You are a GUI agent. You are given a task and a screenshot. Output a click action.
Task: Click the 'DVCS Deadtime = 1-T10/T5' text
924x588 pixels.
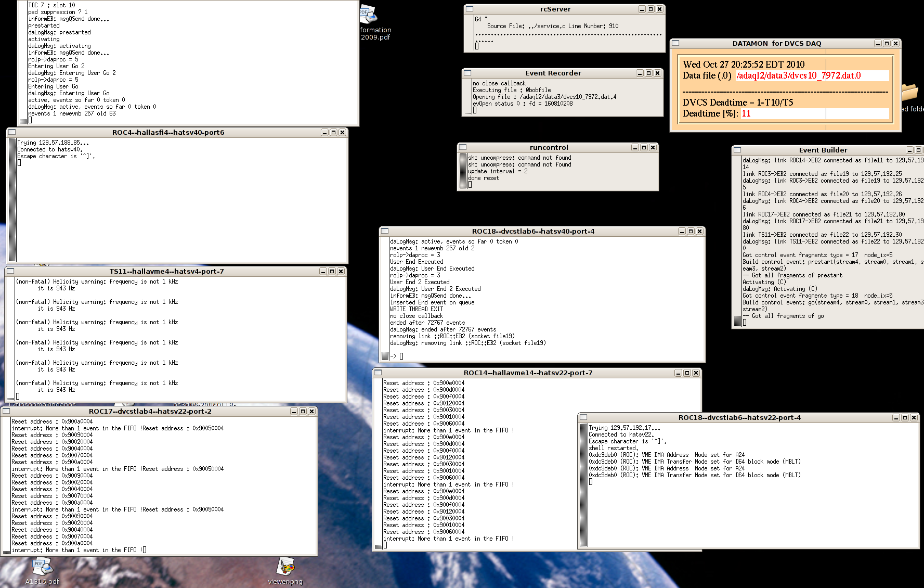[x=738, y=103]
